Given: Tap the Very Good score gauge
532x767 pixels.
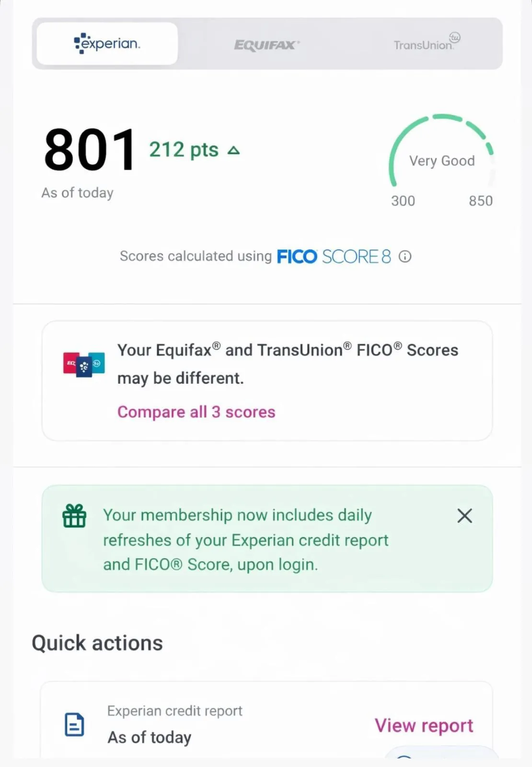Looking at the screenshot, I should (x=441, y=153).
